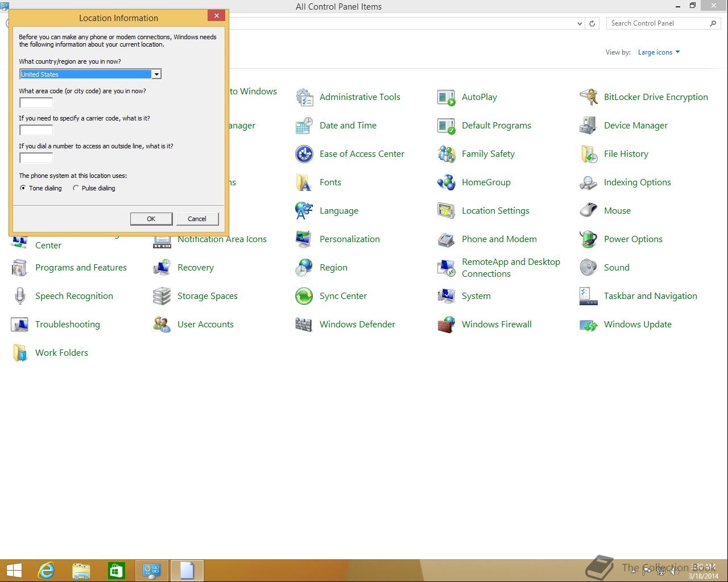Open the Taskbar and Navigation link
Viewport: 728px width, 582px height.
point(651,296)
